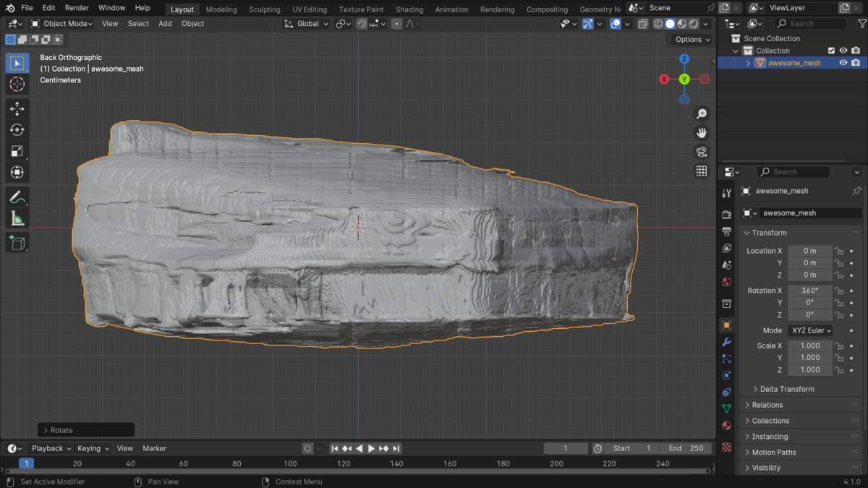Click the hand pan-view icon
Viewport: 868px width, 488px height.
(x=701, y=133)
